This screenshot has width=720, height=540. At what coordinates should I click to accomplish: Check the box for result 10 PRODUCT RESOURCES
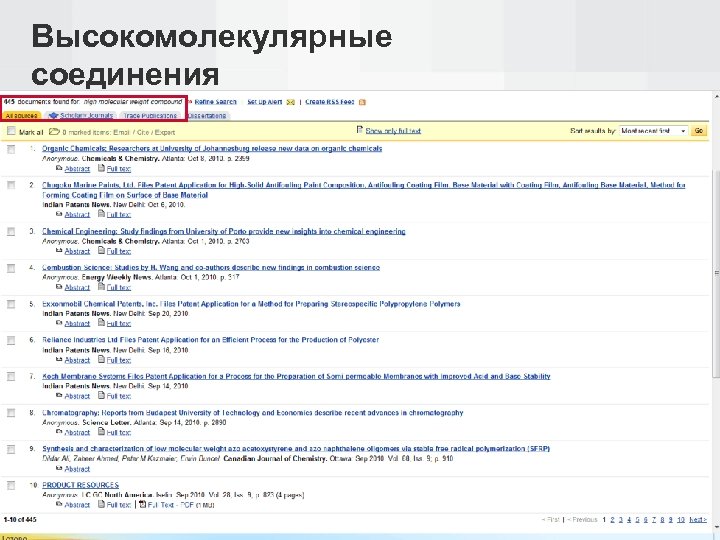(11, 486)
